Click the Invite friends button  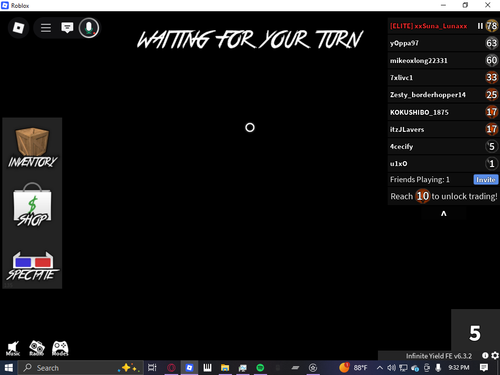(486, 180)
